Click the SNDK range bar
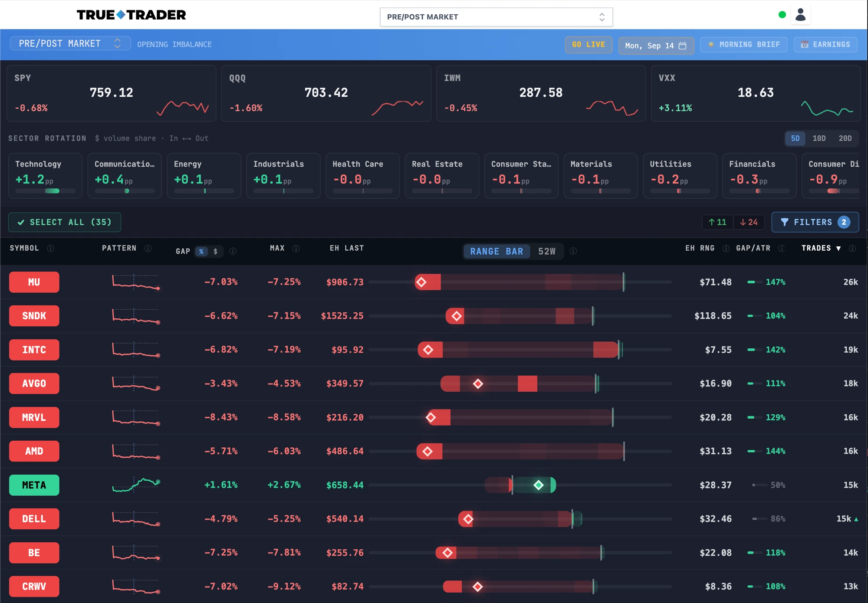 [520, 316]
